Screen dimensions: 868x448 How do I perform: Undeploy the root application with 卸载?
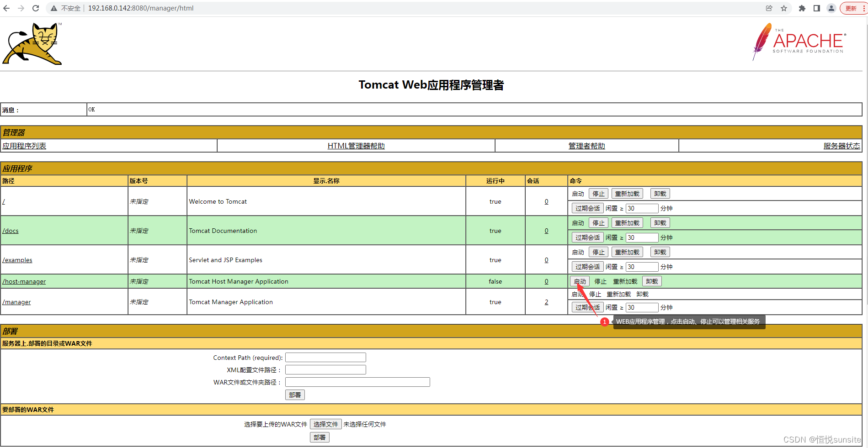[x=660, y=194]
